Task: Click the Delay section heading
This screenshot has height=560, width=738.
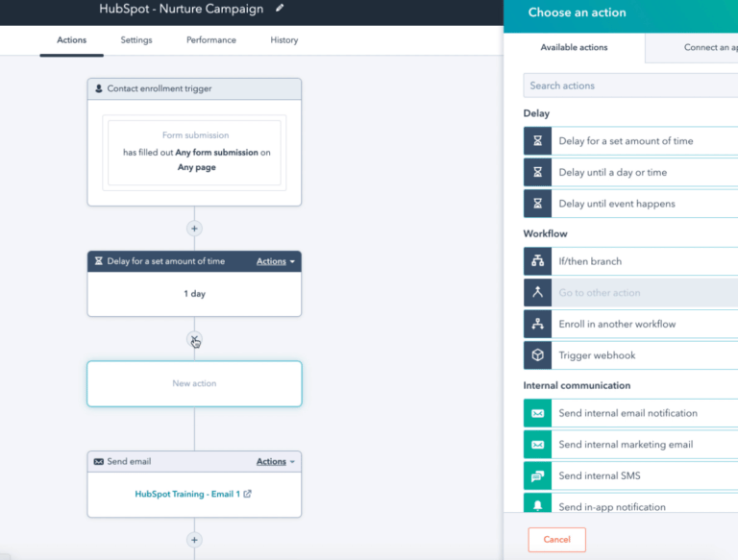Action: (536, 113)
